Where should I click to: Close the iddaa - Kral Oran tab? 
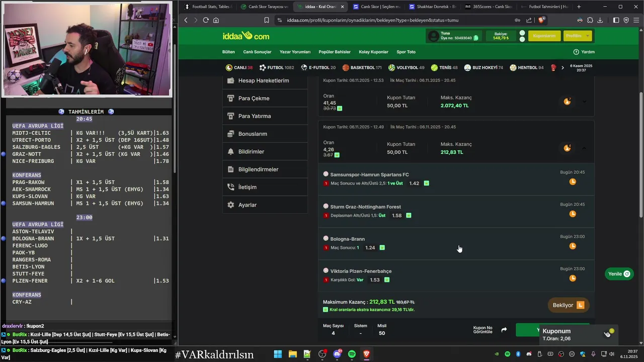(x=343, y=7)
